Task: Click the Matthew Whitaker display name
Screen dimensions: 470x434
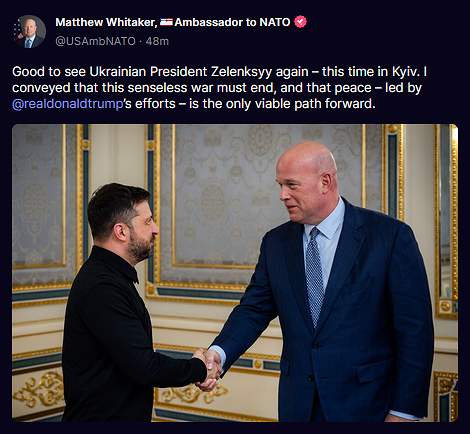Action: point(106,22)
